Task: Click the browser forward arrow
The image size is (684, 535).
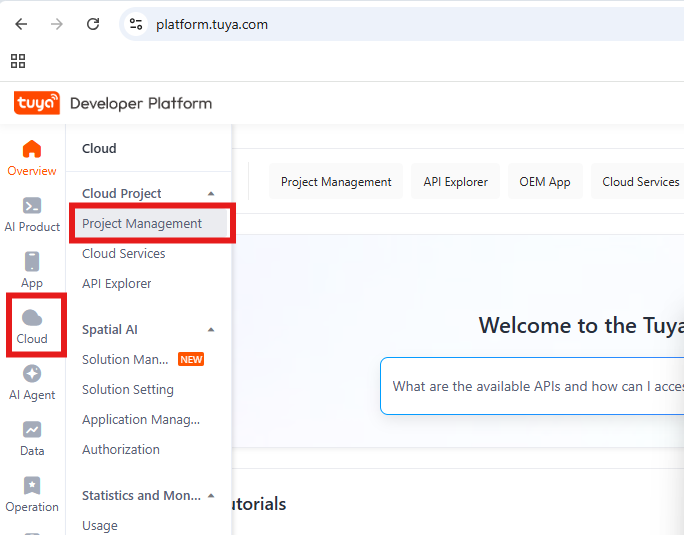Action: tap(57, 24)
